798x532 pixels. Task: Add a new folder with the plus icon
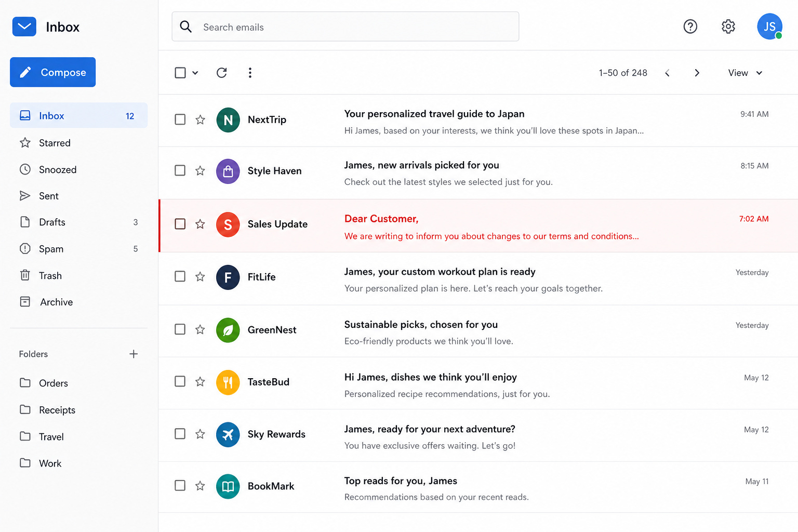[x=134, y=354]
